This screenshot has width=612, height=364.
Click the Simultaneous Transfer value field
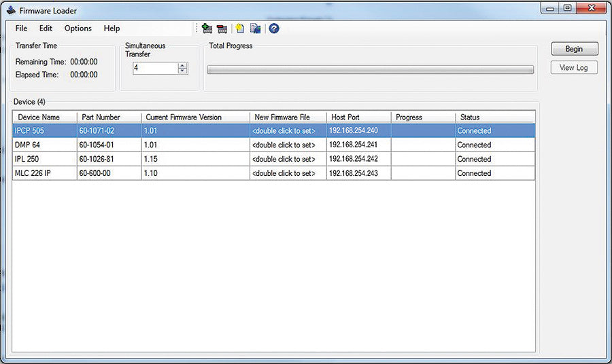pos(155,68)
